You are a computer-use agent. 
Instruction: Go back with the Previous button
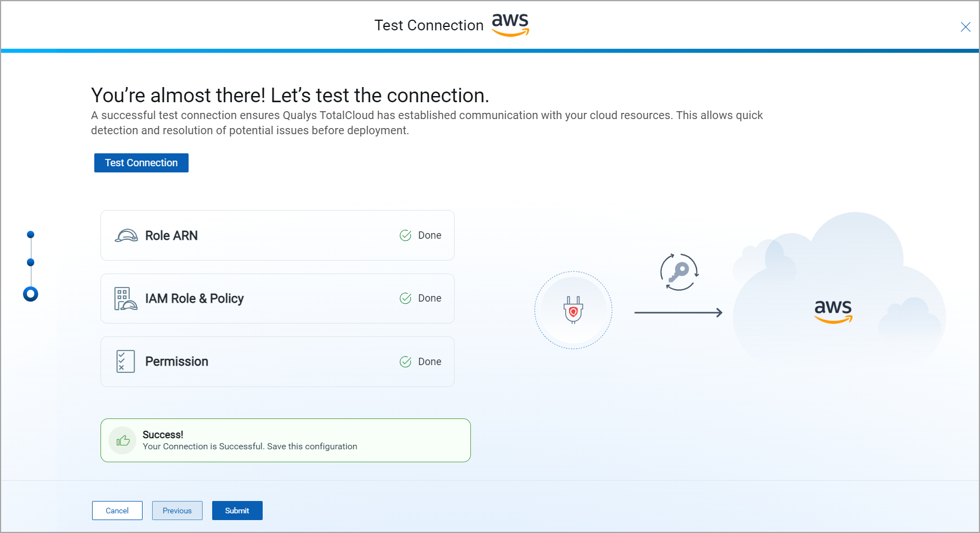point(177,511)
